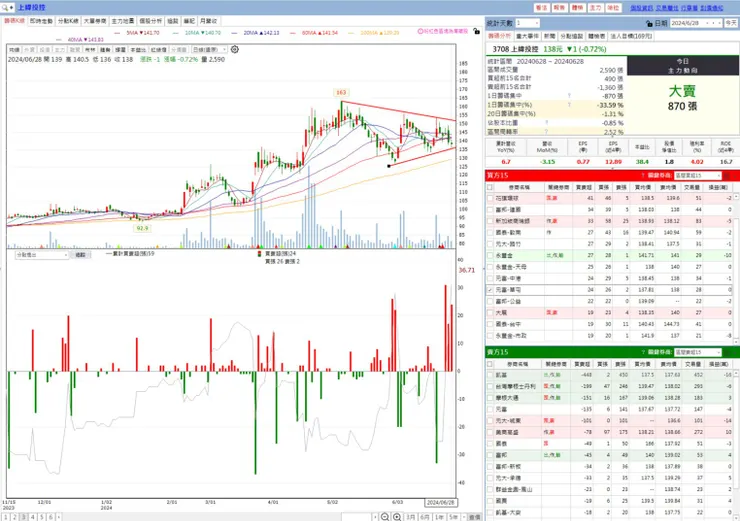Screen dimensions: 740x521
Task: Toggle the lock icon beside 日期
Action: [x=649, y=23]
